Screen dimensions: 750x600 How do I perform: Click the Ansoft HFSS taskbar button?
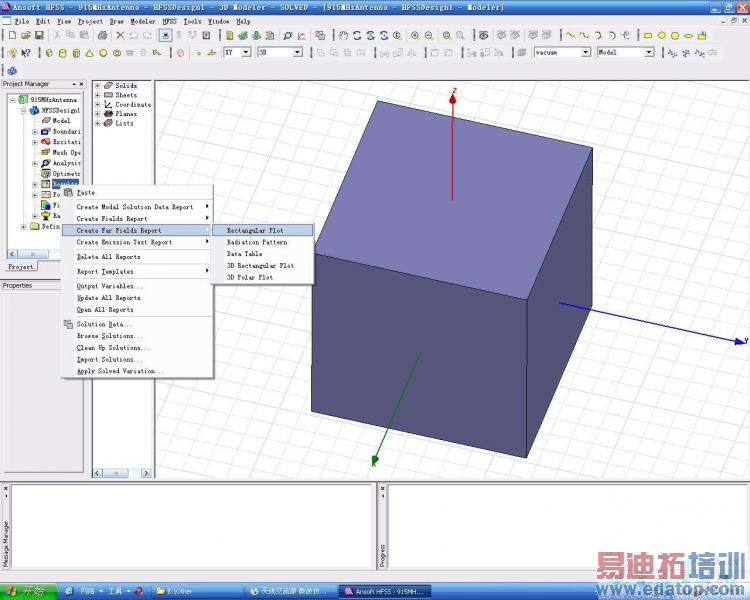pyautogui.click(x=386, y=591)
